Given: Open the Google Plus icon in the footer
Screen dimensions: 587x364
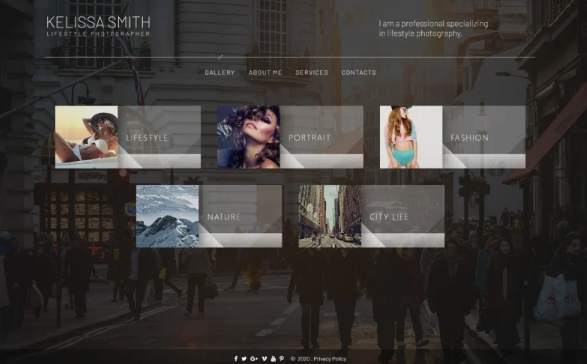Looking at the screenshot, I should coord(254,359).
